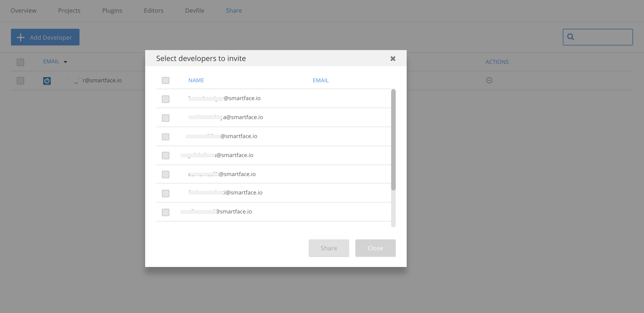
Task: Check the first developer row in the dialog
Action: 166,99
